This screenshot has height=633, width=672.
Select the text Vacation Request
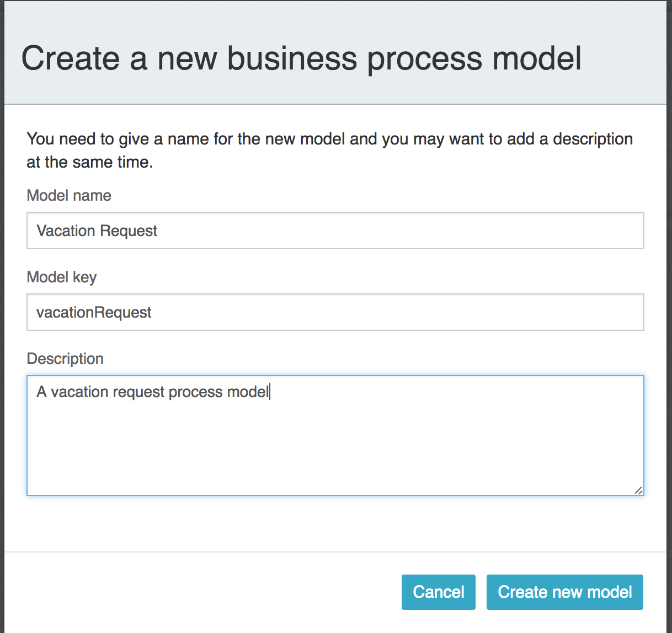(97, 230)
